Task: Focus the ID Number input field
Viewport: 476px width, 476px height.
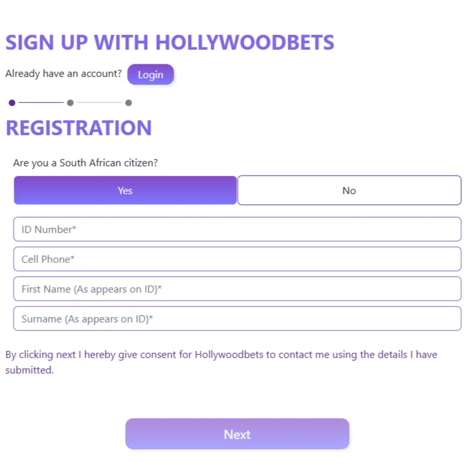Action: [237, 229]
